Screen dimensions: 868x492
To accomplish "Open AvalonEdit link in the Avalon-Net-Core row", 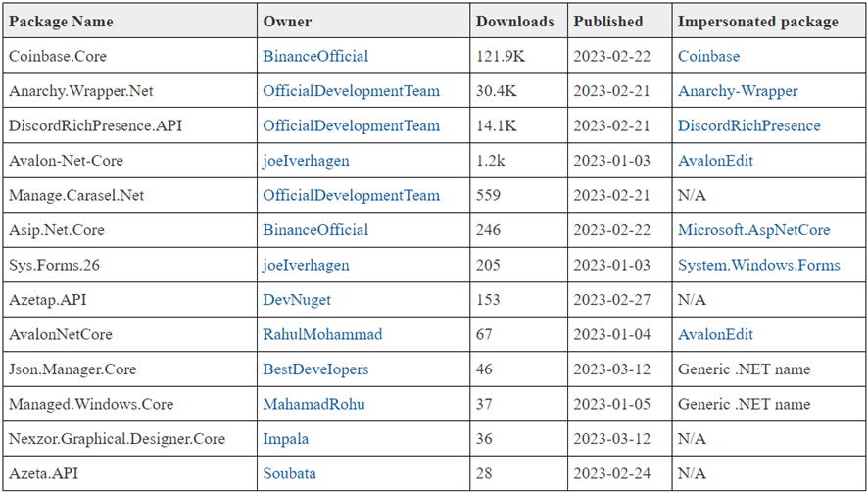I will (715, 161).
